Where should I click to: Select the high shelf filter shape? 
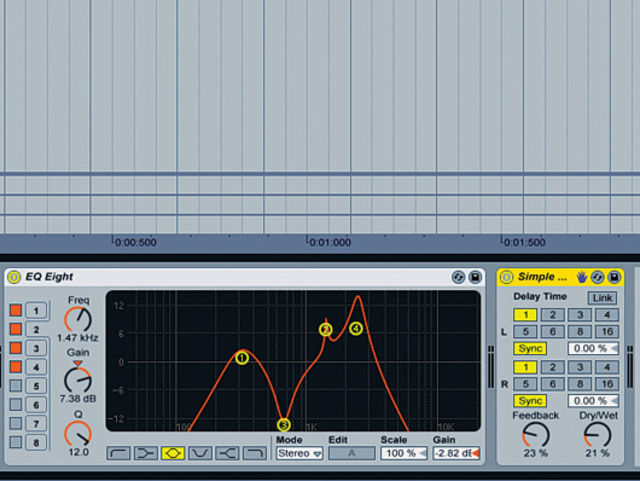[x=227, y=453]
